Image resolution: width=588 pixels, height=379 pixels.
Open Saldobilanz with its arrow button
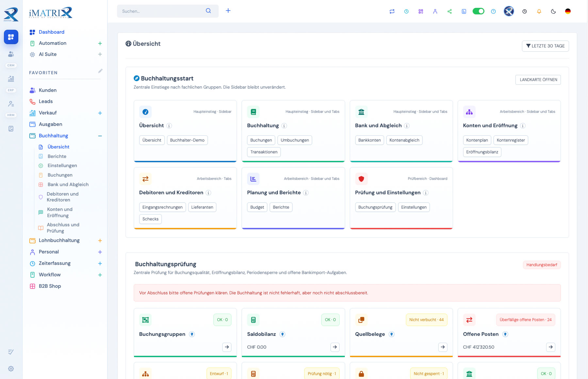335,347
